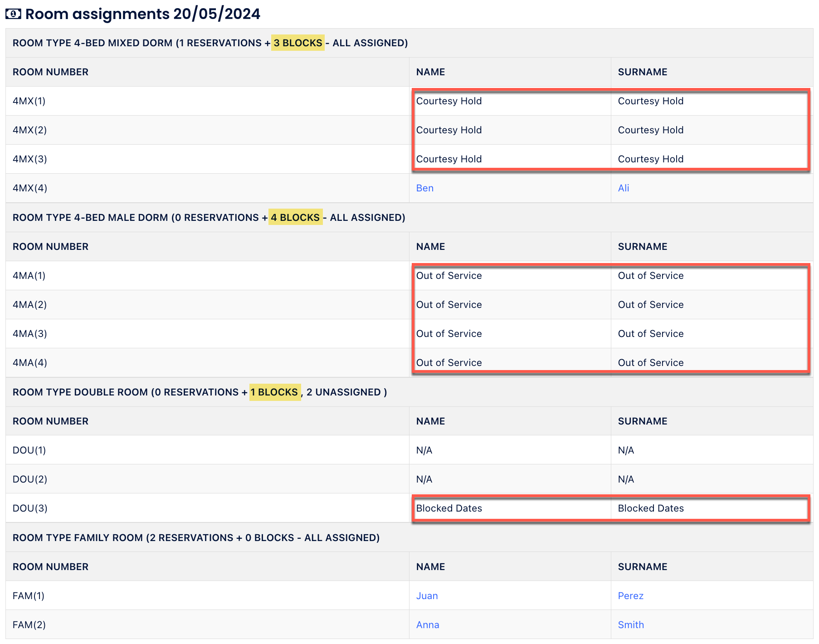The width and height of the screenshot is (819, 644).
Task: Click the N/A name cell for DOU(1)
Action: pos(424,450)
